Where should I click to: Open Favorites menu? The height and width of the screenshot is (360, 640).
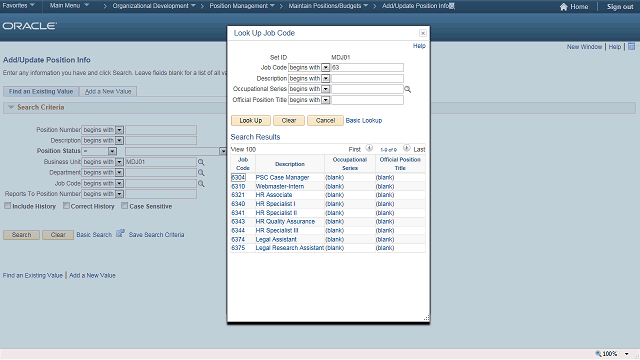(18, 5)
